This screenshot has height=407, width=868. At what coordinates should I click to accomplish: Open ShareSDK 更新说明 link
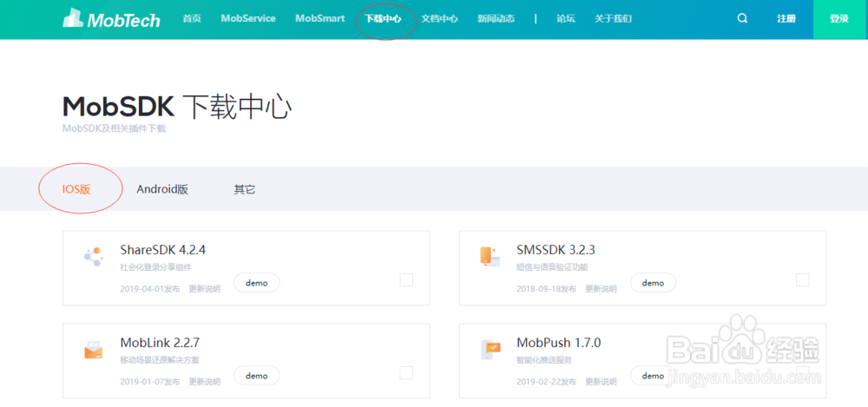click(204, 288)
